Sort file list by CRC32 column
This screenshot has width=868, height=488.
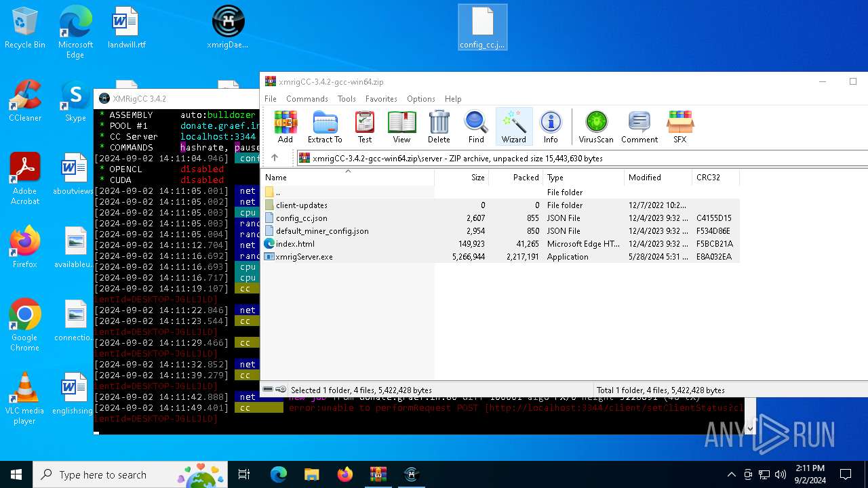pyautogui.click(x=715, y=178)
